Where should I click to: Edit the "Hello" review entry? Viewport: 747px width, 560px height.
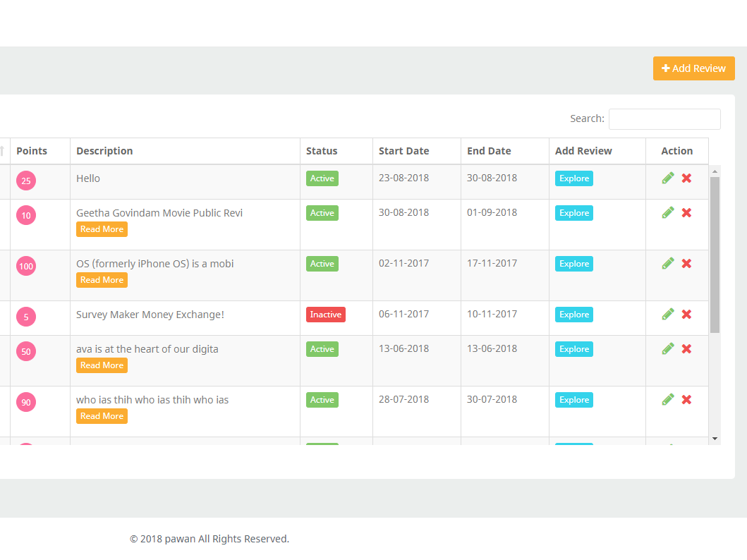click(667, 178)
